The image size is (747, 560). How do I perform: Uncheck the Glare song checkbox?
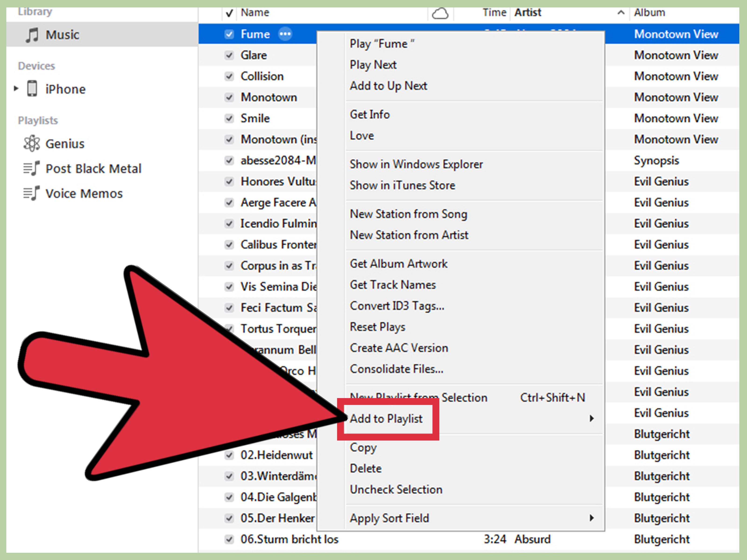click(229, 55)
